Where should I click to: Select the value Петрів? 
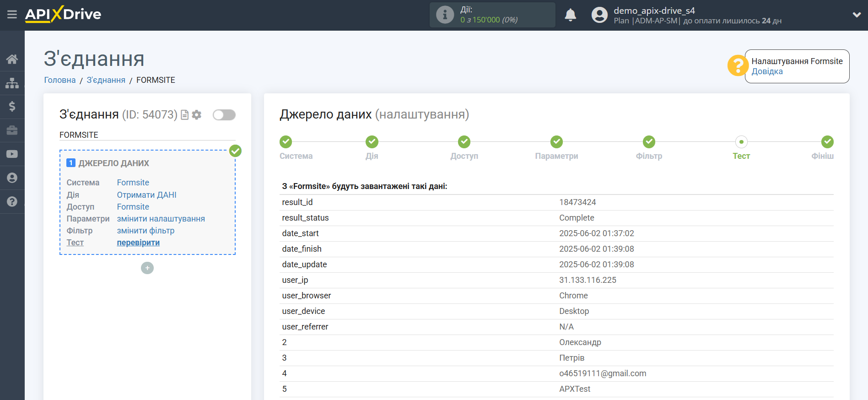572,358
